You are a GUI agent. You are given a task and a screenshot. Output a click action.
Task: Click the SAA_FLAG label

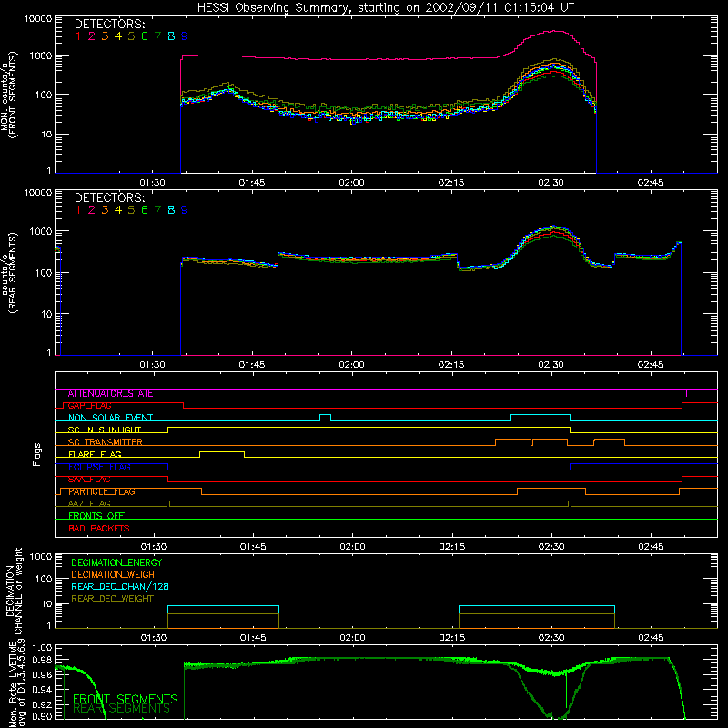(89, 480)
